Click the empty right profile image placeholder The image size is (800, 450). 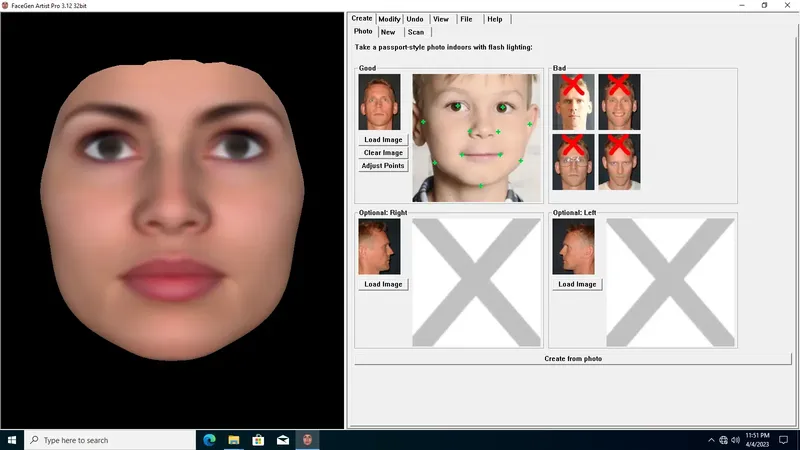[477, 283]
